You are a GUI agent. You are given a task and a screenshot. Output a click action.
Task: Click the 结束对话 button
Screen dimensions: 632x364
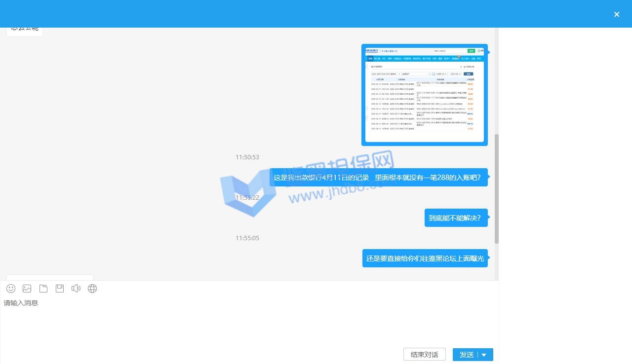tap(425, 355)
